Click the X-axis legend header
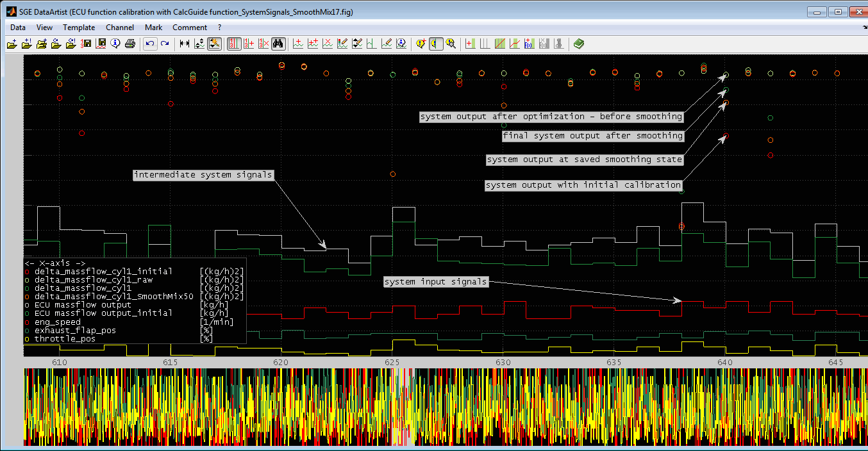The width and height of the screenshot is (868, 451). [x=54, y=263]
